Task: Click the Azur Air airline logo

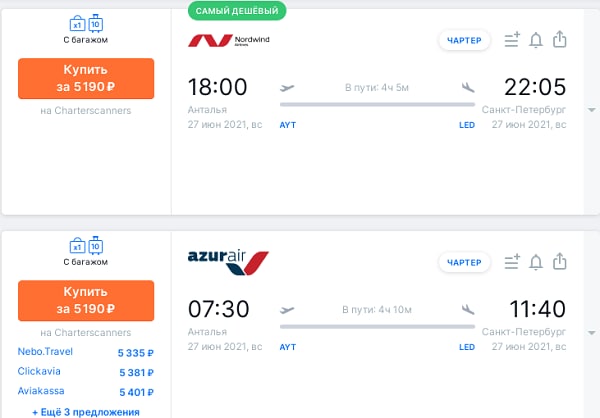Action: pos(228,263)
